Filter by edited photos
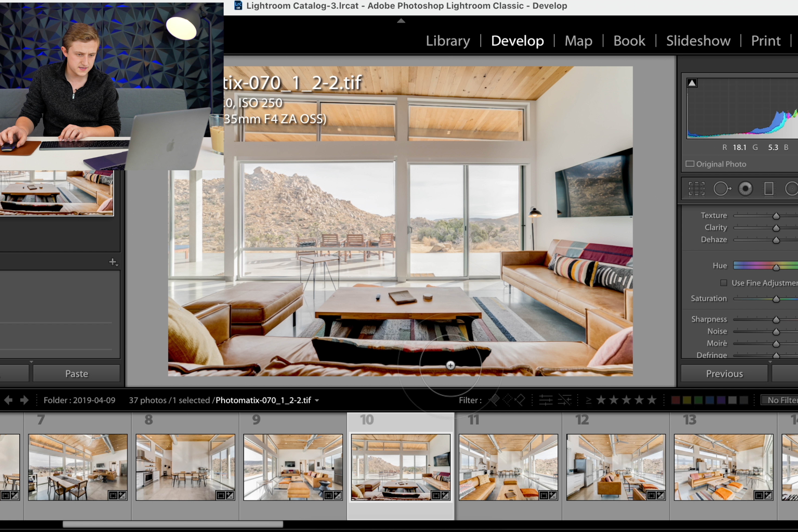Screen dimensions: 798x532 [x=546, y=400]
